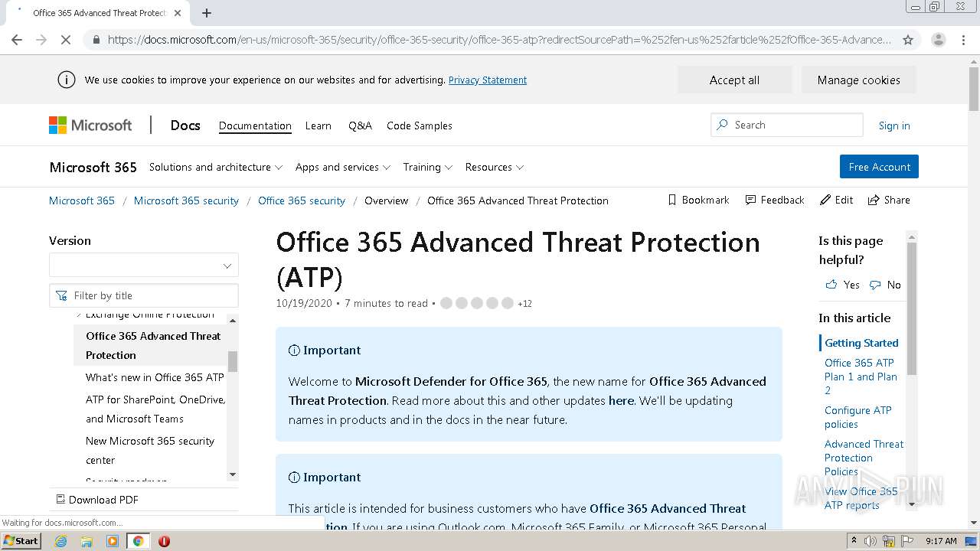Click the Microsoft logo
Screen dimensions: 980x551
90,125
